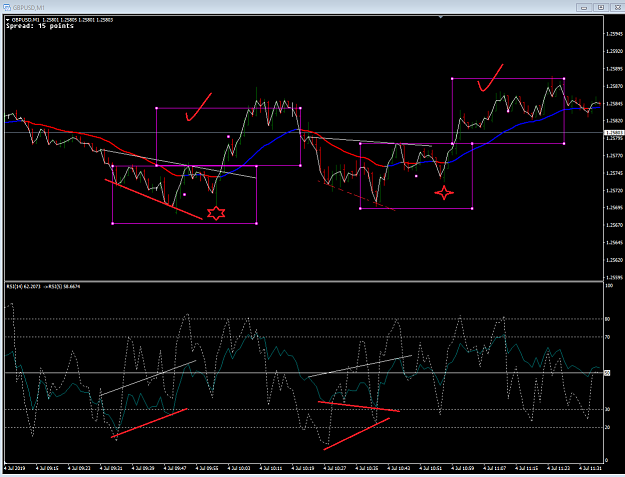Viewport: 625px width, 477px height.
Task: Click the RSI scale label 70
Action: tap(607, 337)
